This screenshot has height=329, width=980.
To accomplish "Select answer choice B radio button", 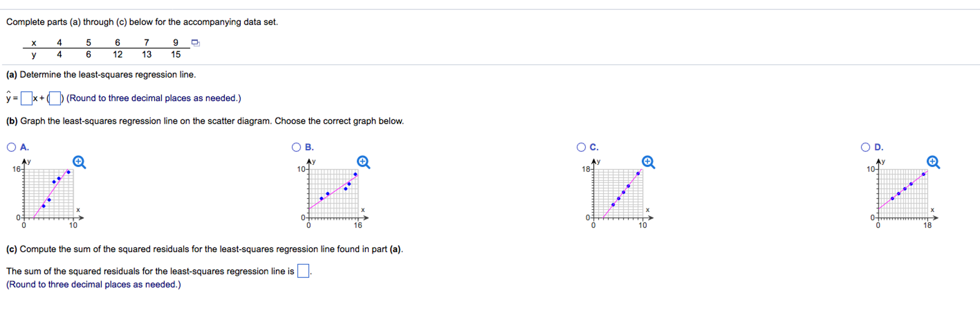I will (297, 147).
